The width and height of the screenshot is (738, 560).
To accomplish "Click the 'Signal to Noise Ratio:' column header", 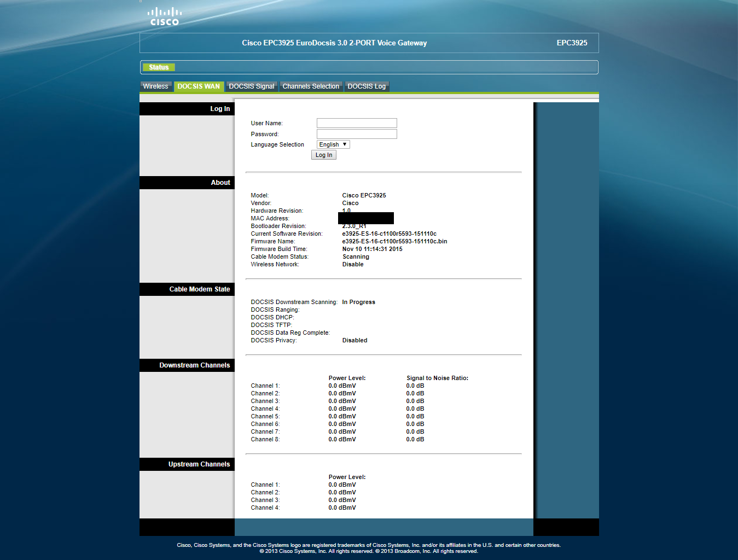I will pyautogui.click(x=437, y=378).
